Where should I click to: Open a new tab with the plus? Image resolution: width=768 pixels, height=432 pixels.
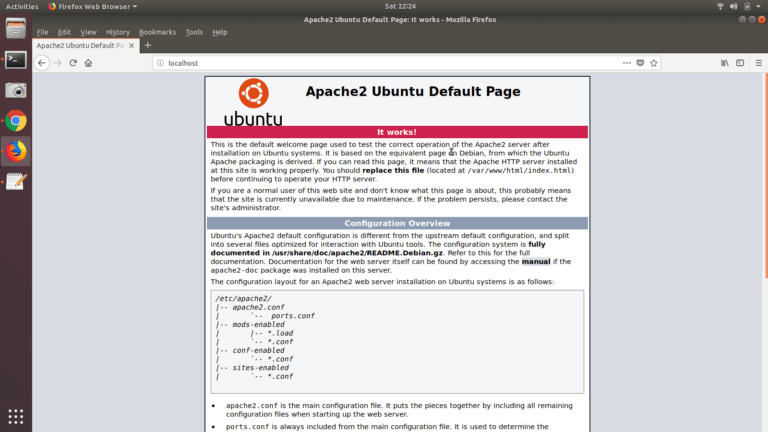pos(148,46)
